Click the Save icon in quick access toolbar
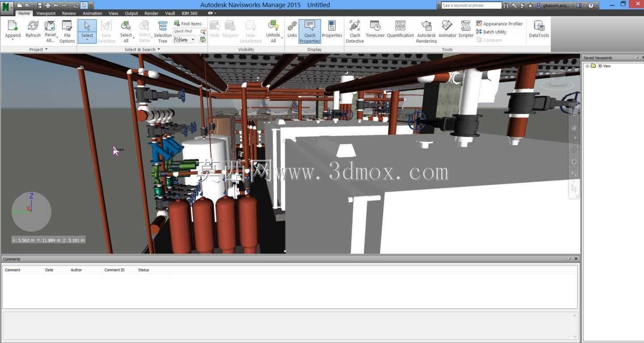The height and width of the screenshot is (343, 644). pos(39,5)
